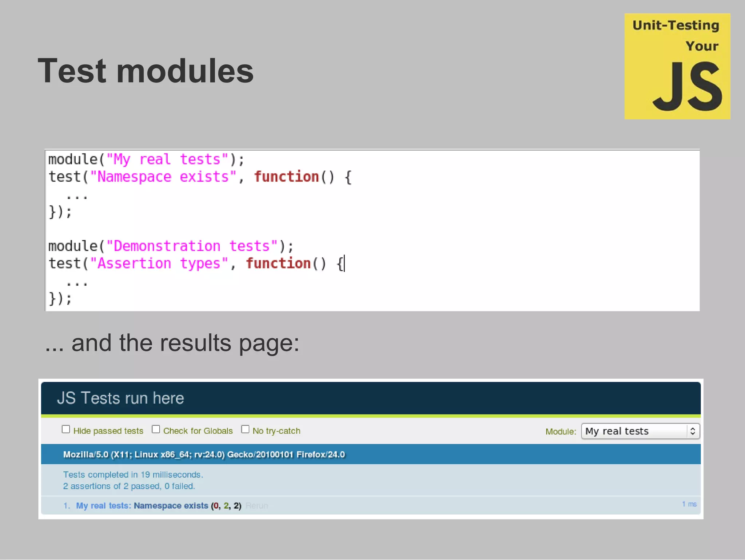Click the Unit-Testing Your JS logo
This screenshot has width=745, height=560.
tap(677, 66)
